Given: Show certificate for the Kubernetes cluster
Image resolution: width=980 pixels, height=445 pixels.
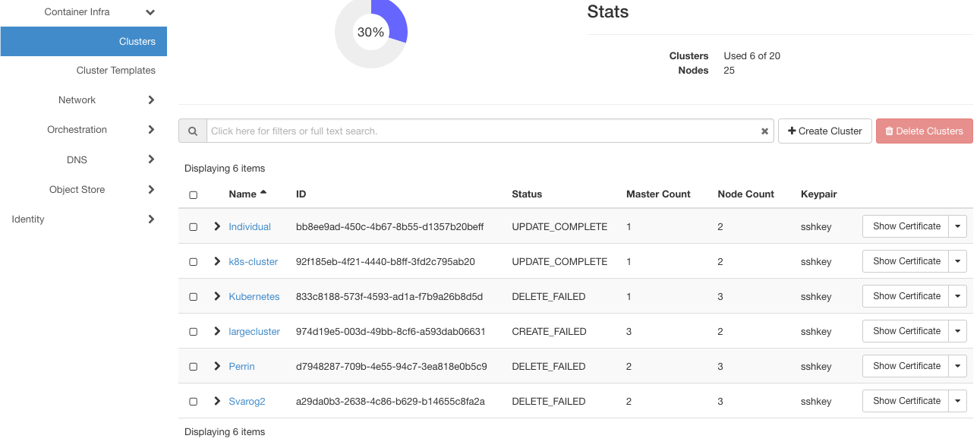Looking at the screenshot, I should (906, 295).
